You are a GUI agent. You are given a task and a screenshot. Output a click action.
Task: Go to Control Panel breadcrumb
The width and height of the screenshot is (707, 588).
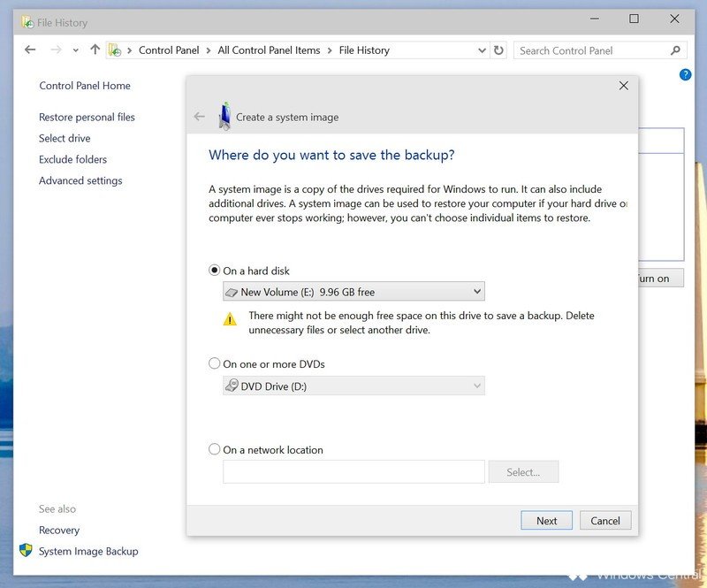169,50
